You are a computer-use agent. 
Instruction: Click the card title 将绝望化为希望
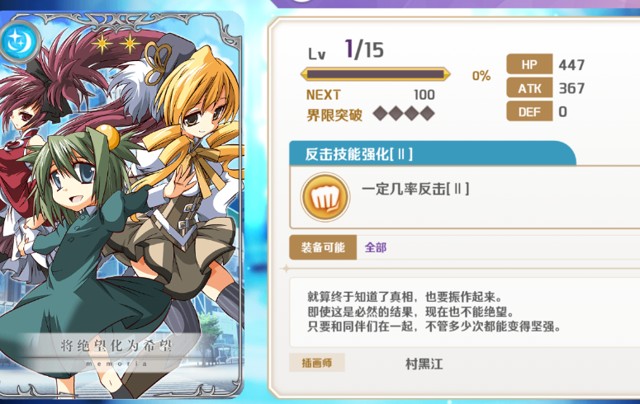point(117,346)
